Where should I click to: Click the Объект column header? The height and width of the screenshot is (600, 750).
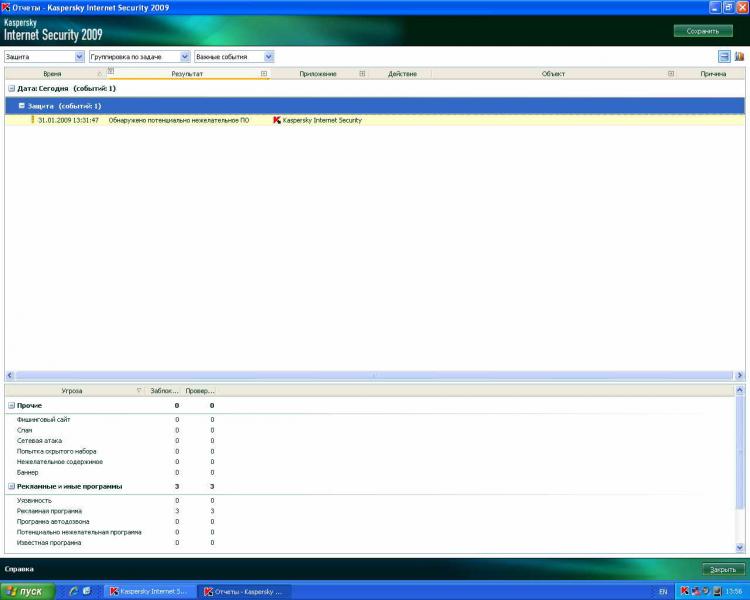(x=553, y=74)
